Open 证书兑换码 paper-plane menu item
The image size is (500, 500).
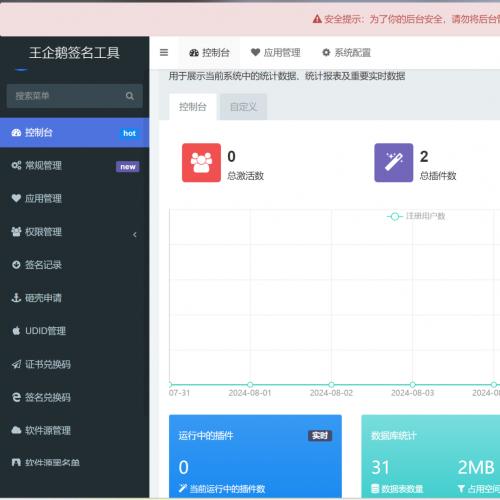75,364
